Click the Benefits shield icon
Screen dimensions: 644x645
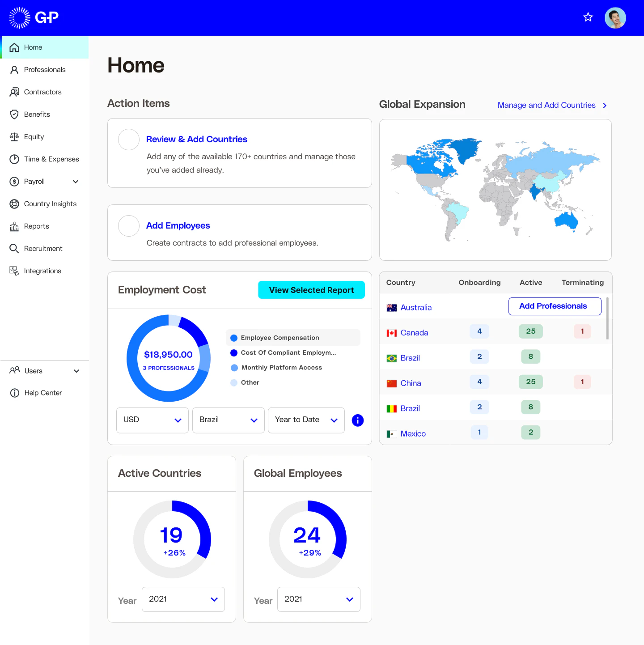point(14,114)
